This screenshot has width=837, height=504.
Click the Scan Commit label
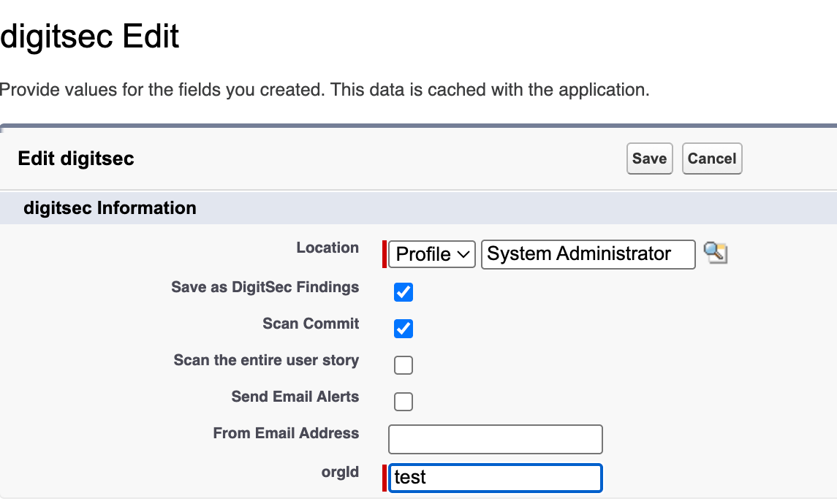[311, 323]
